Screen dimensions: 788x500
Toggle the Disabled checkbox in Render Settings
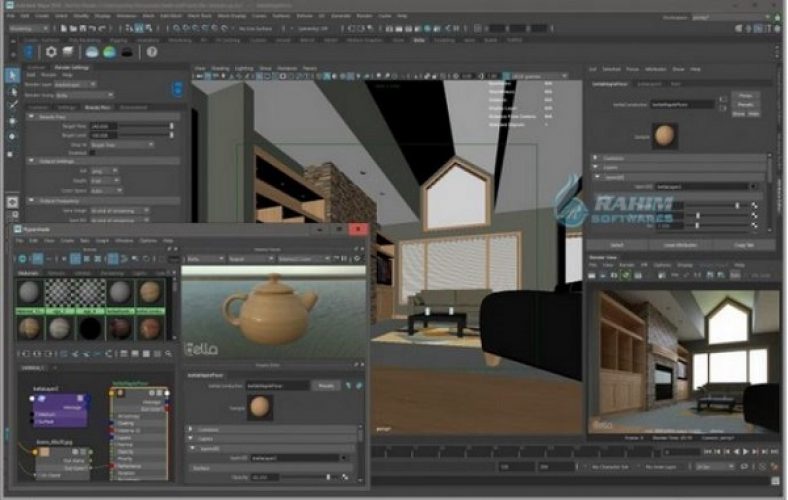[x=93, y=153]
